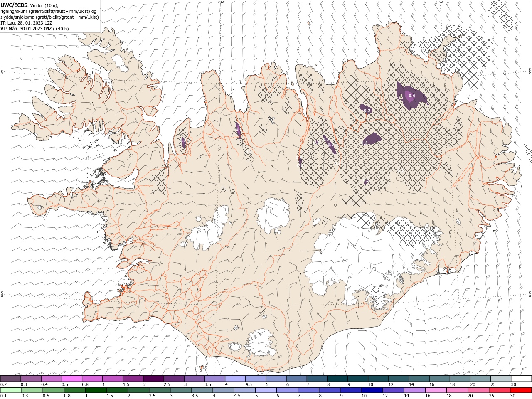Image resolution: width=532 pixels, height=399 pixels.
Task: Click the royal blue 9 rain legend swatch
Action: (351, 390)
